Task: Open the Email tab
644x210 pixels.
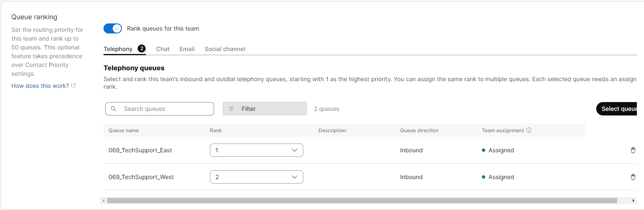Action: (x=187, y=49)
